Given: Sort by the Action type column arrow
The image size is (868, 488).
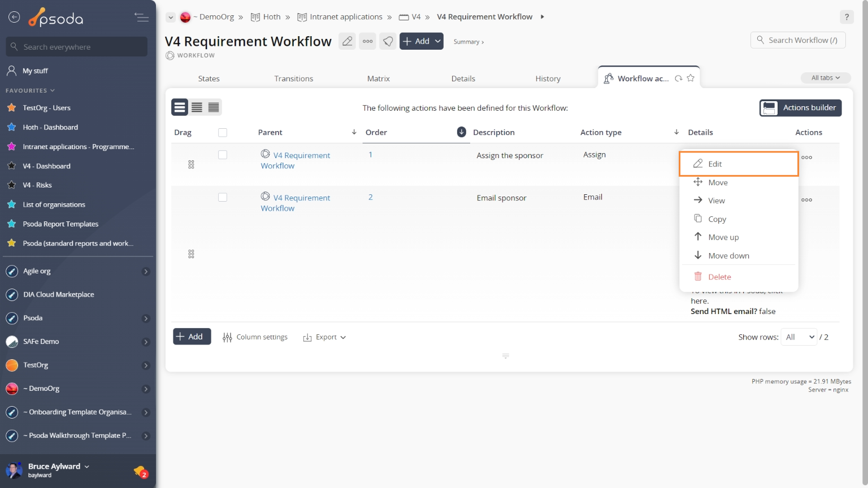Looking at the screenshot, I should [x=676, y=132].
